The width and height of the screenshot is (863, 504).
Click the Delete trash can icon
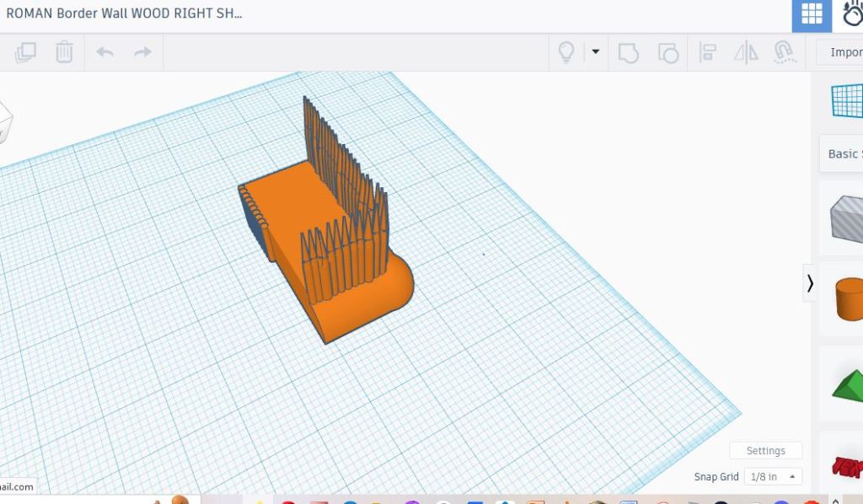pos(64,52)
